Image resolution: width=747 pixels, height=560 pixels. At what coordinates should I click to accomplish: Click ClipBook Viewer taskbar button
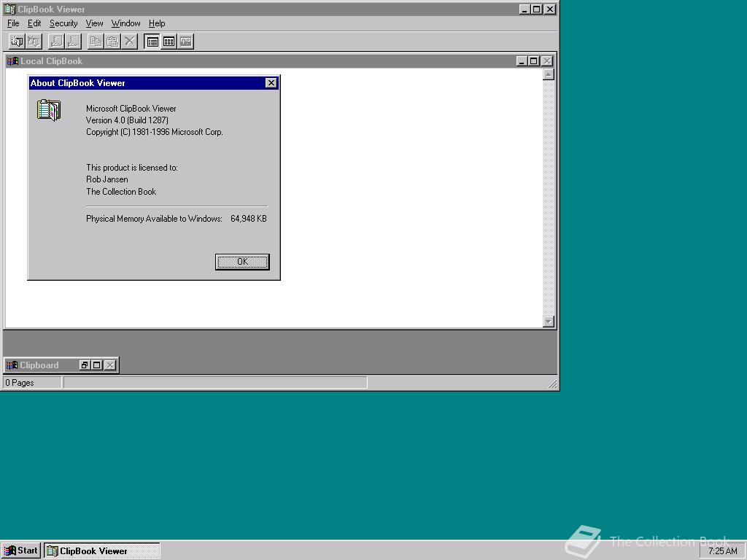102,551
